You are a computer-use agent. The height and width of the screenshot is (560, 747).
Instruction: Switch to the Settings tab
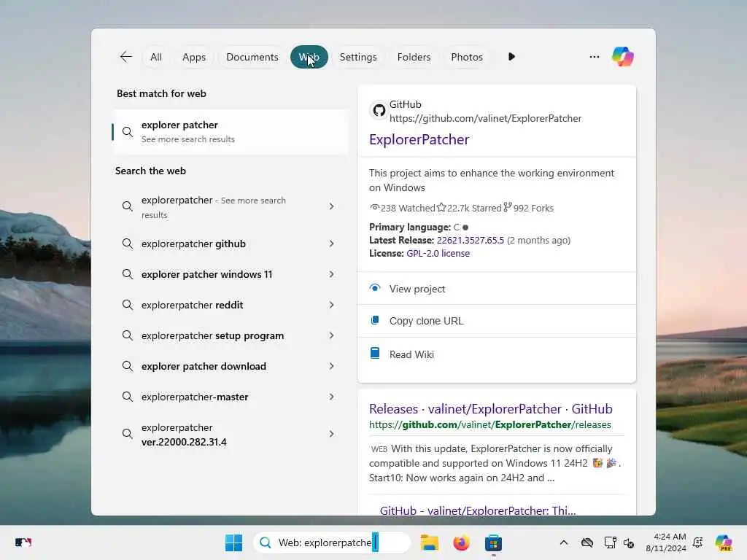click(x=357, y=57)
